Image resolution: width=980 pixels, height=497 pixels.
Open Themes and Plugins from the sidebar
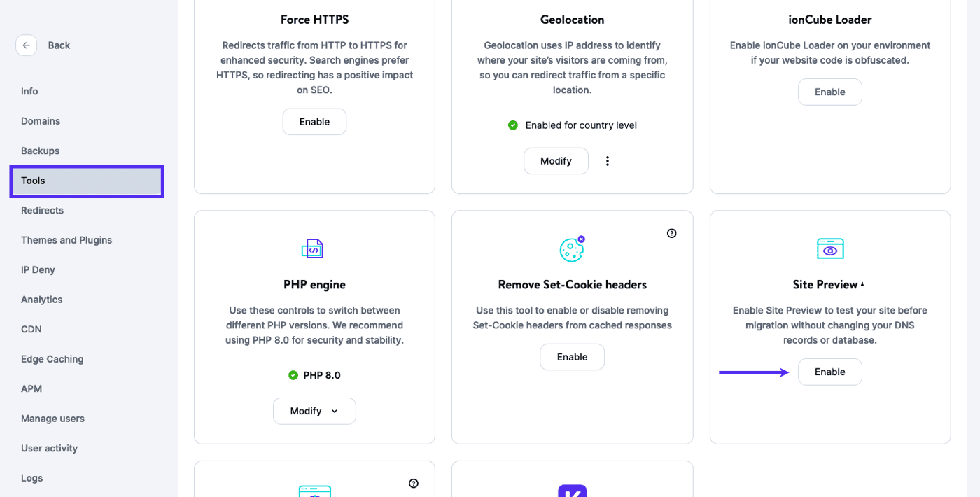point(66,239)
